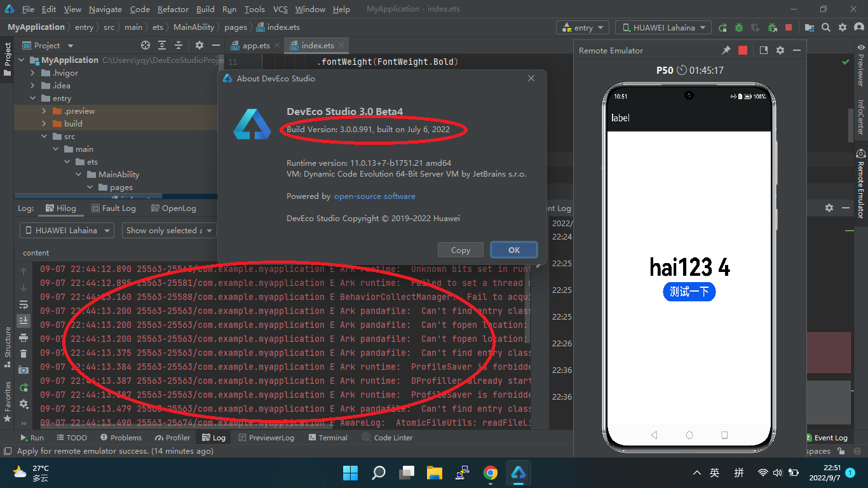Screen dimensions: 868x488
Task: Collapse all nodes in the Project panel
Action: point(179,45)
